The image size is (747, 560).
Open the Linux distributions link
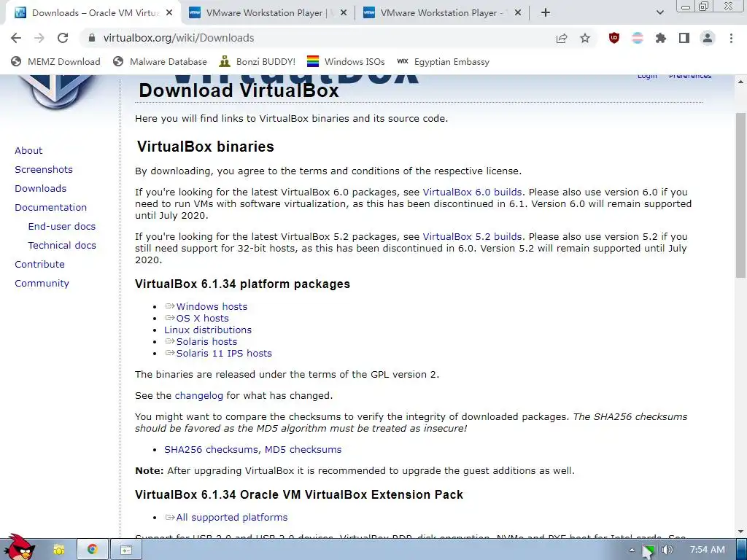[208, 330]
